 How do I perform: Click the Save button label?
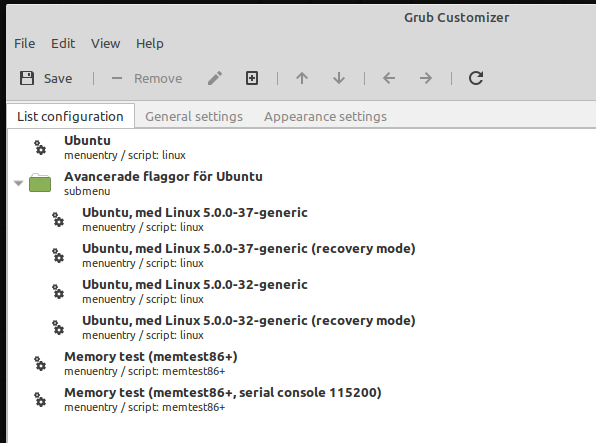coord(58,78)
